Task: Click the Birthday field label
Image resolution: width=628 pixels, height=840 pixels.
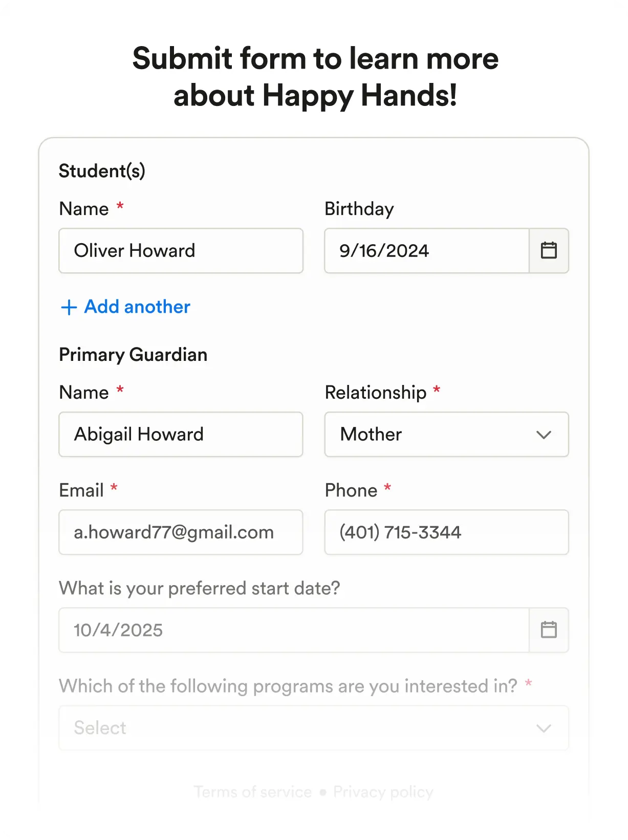Action: pyautogui.click(x=359, y=209)
